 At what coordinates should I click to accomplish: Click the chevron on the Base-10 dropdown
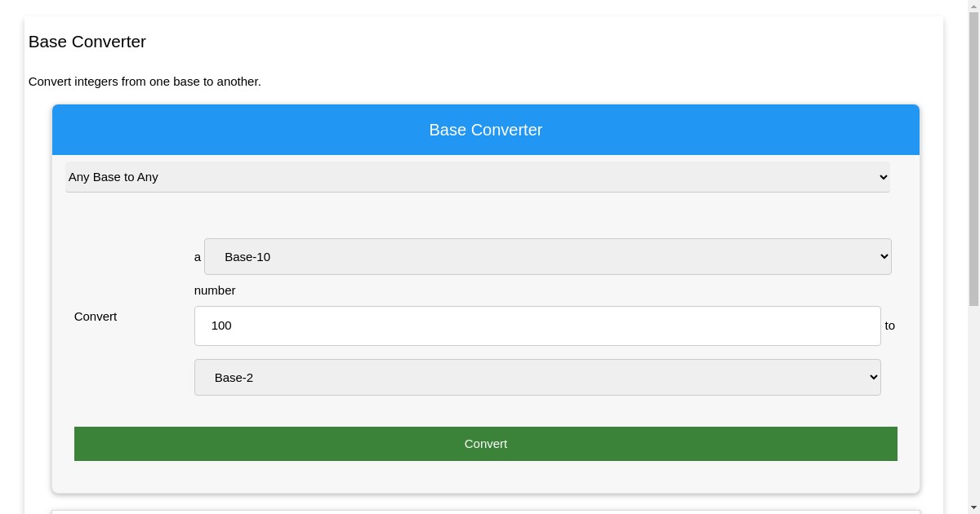click(883, 256)
